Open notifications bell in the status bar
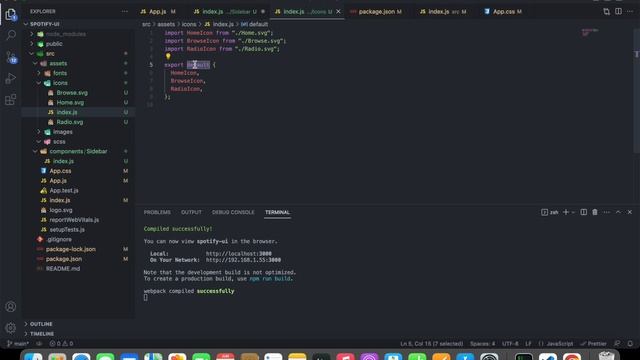 [630, 344]
